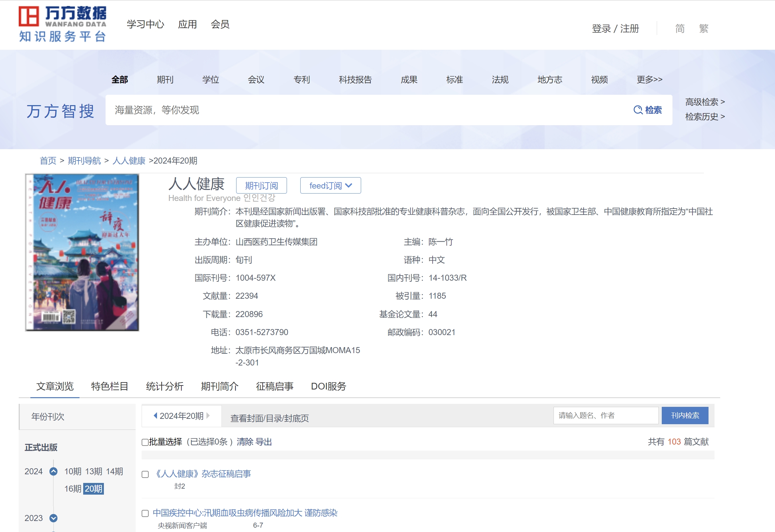This screenshot has height=532, width=775.
Task: Click 清除 to clear selection
Action: coord(245,442)
